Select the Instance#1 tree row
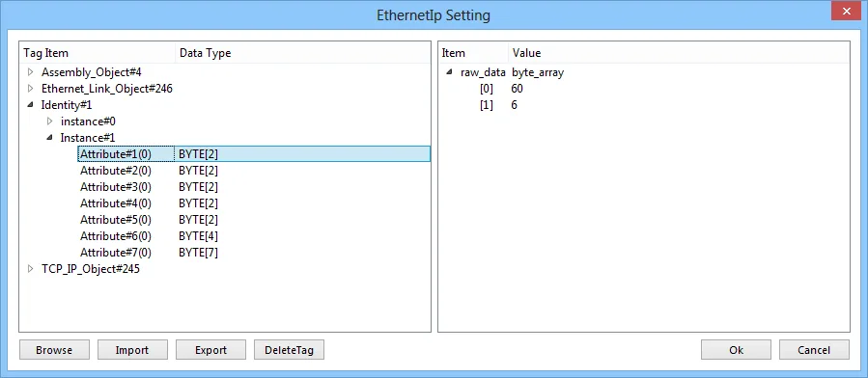868x378 pixels. coord(88,138)
